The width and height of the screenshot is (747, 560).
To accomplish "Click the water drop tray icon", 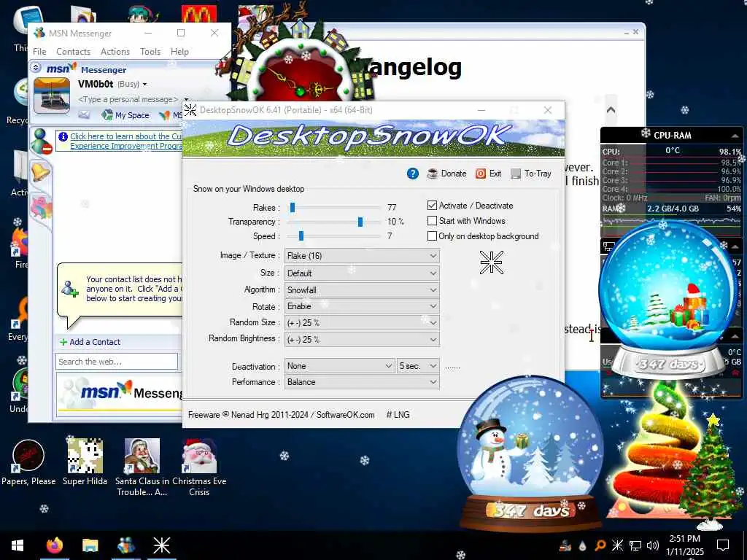I will tap(582, 545).
